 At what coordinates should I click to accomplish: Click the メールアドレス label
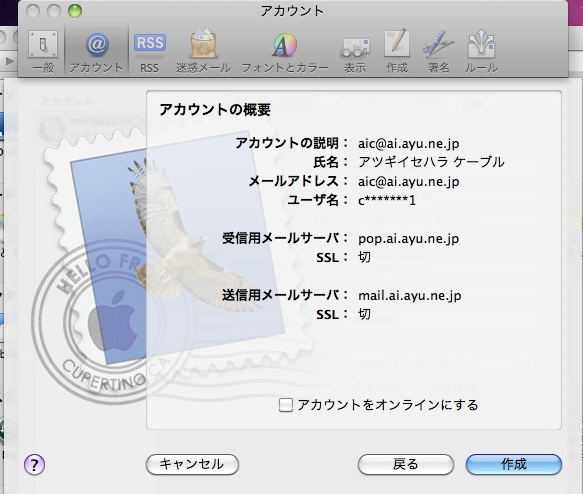click(298, 181)
